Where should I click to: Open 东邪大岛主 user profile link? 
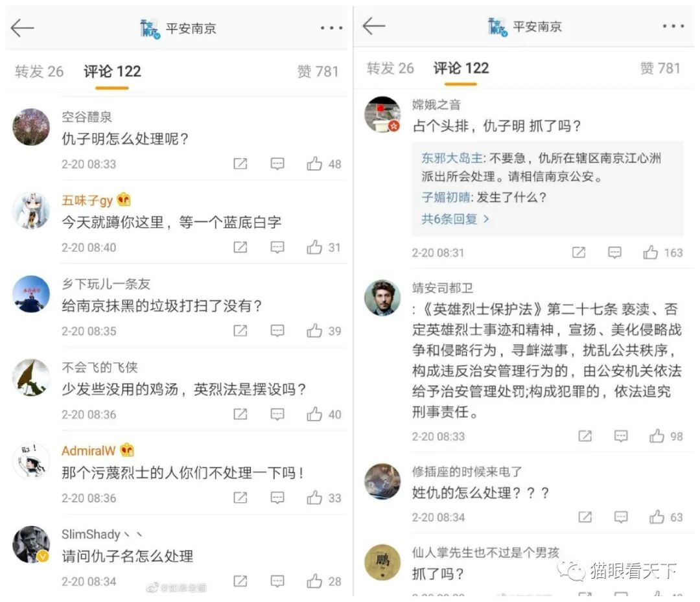[452, 158]
